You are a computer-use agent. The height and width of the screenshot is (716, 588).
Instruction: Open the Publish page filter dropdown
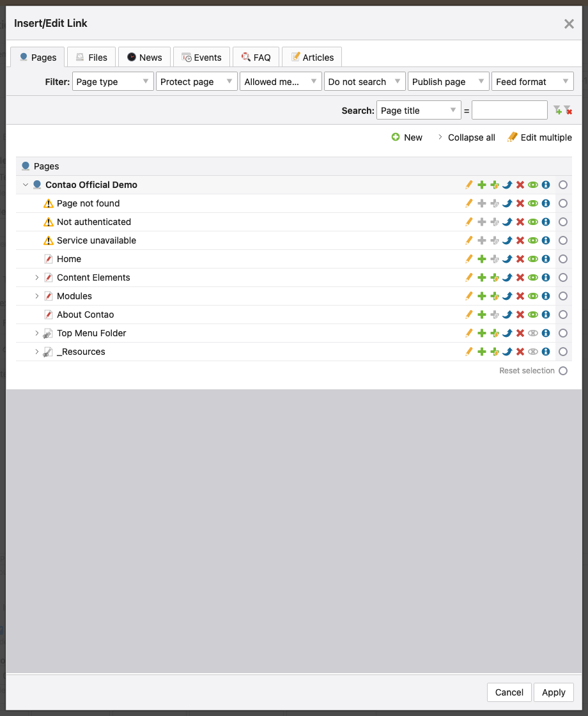coord(448,82)
